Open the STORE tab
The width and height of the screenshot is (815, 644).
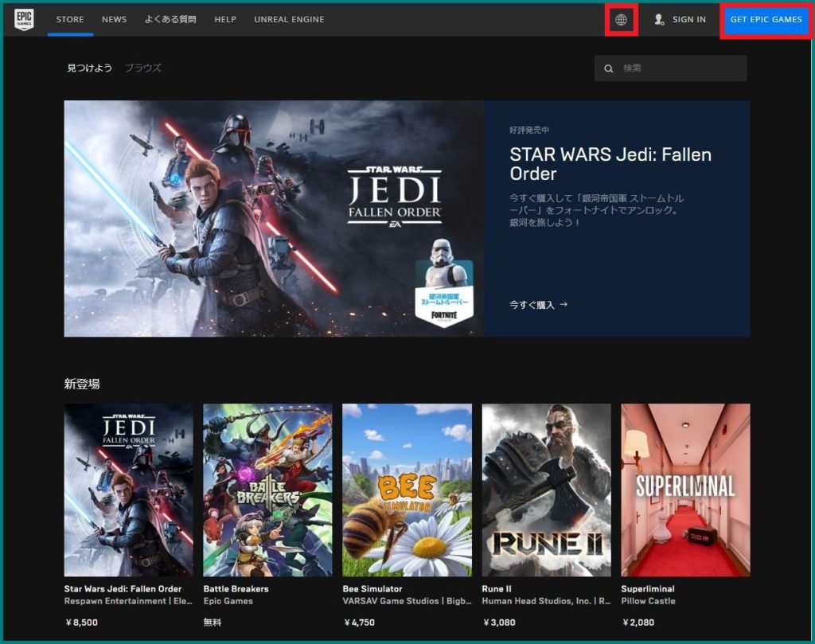(x=70, y=19)
